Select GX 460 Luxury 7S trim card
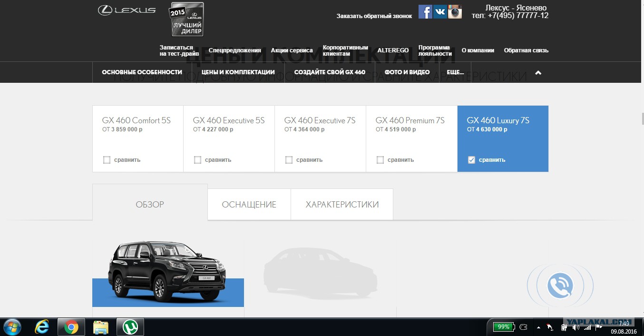 (503, 138)
